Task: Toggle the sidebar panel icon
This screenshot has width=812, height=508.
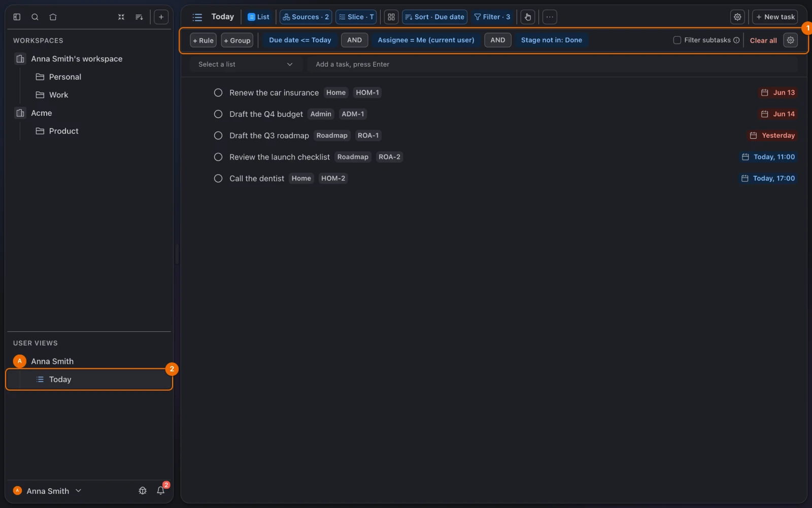Action: [17, 17]
